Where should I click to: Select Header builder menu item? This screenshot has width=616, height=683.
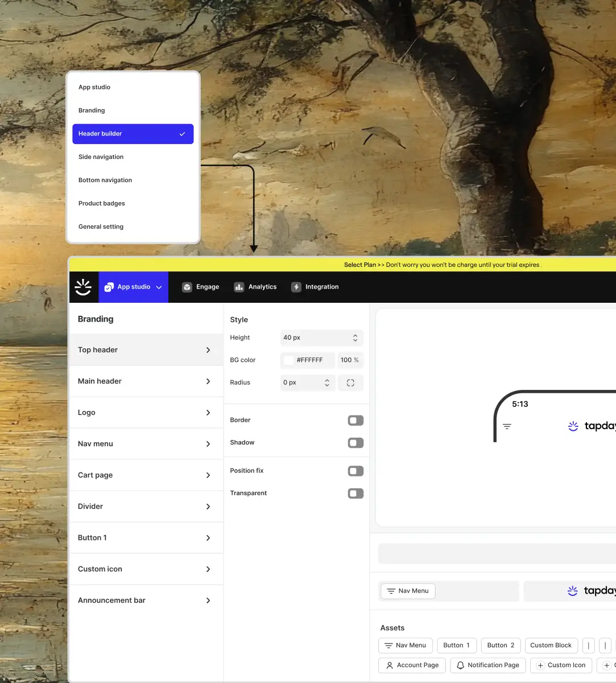click(133, 134)
